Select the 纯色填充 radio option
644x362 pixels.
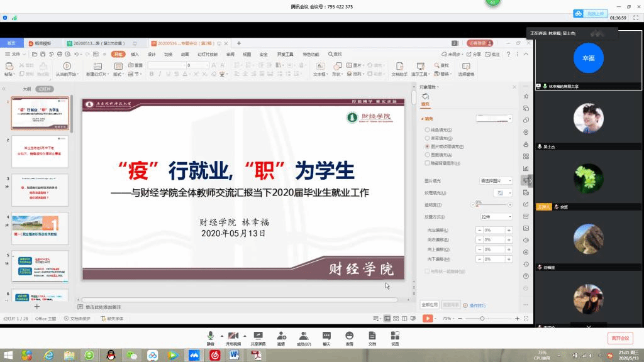click(428, 130)
